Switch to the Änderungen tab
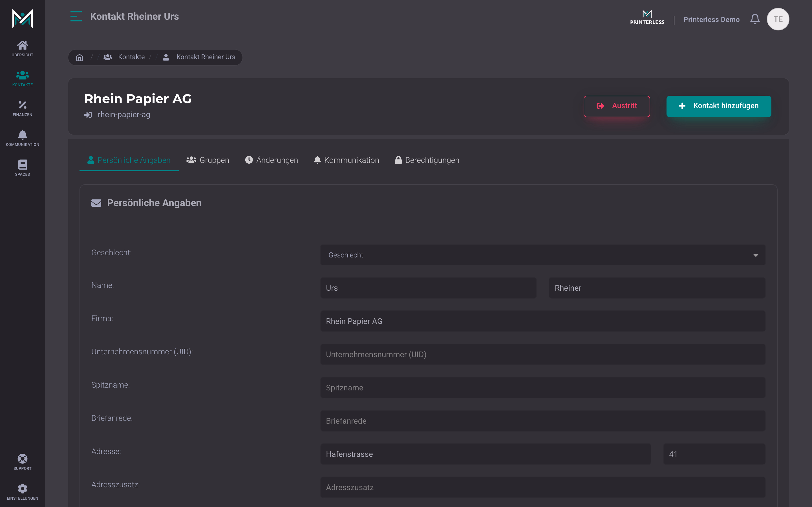The height and width of the screenshot is (507, 812). click(x=272, y=160)
